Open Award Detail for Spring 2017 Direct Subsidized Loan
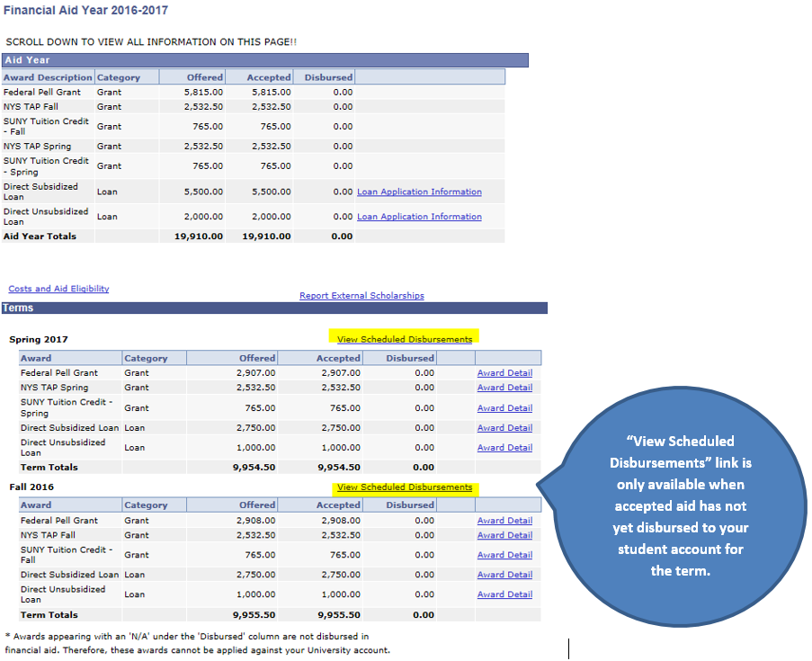The image size is (812, 661). (504, 428)
